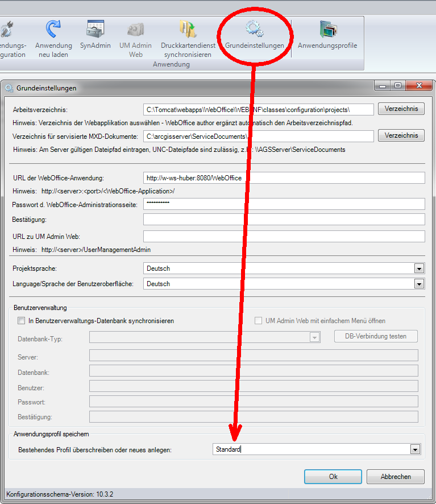Click the Bestätigung field in Benutzerverwaltung
The image size is (436, 504).
254,416
